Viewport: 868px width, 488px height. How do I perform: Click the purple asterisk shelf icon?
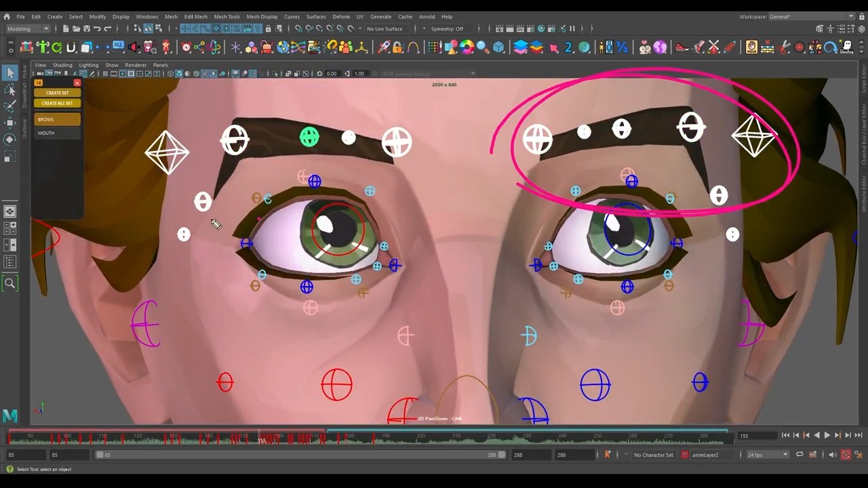(x=235, y=47)
